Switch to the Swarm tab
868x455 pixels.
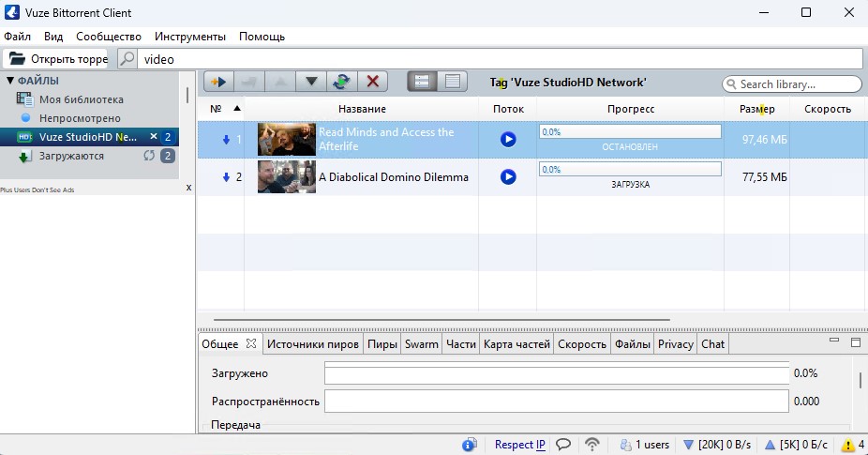[421, 344]
